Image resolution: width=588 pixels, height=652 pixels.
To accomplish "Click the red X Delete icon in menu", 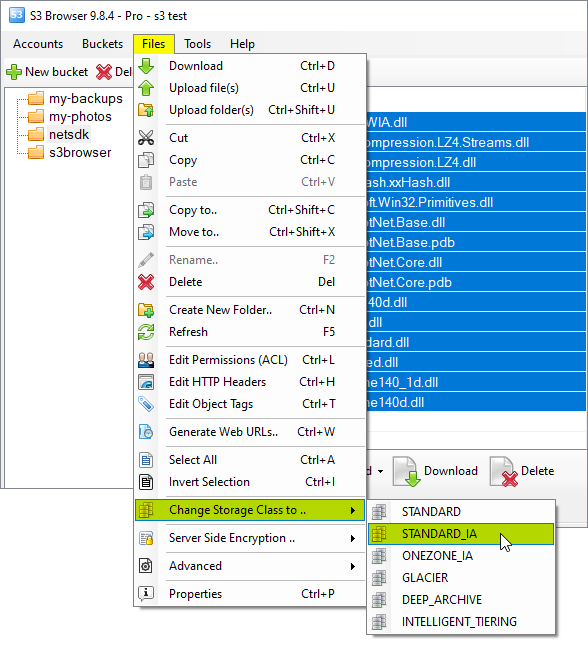I will pos(146,282).
